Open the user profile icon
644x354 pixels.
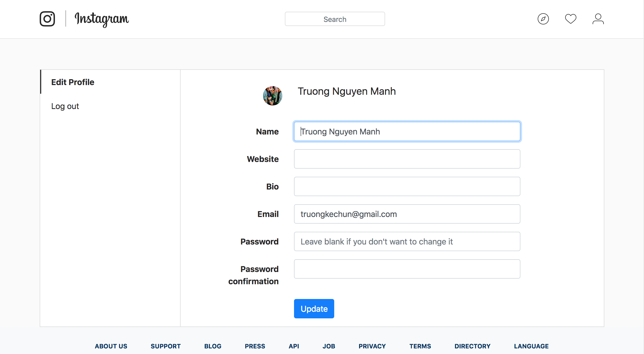[x=598, y=19]
